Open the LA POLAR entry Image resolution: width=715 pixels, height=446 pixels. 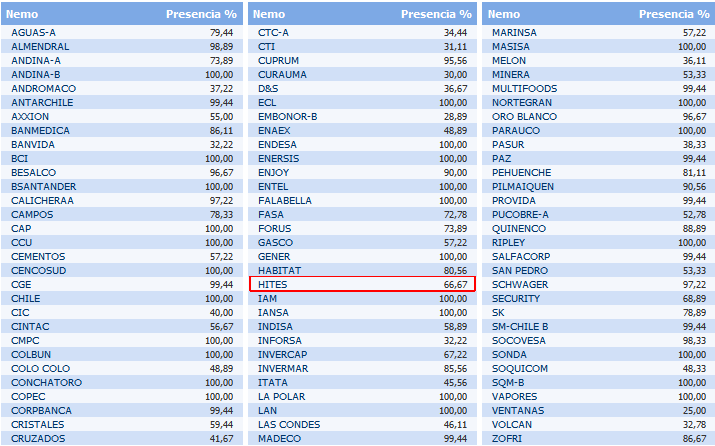pyautogui.click(x=280, y=396)
